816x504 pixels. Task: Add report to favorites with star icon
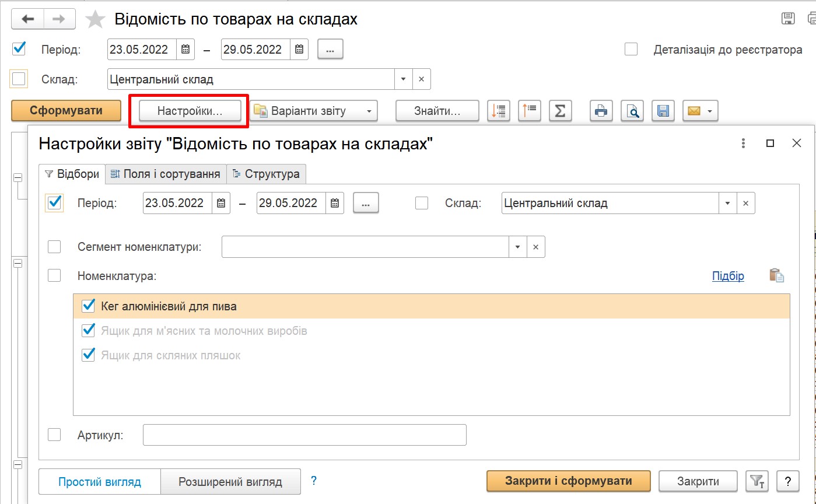pos(95,19)
